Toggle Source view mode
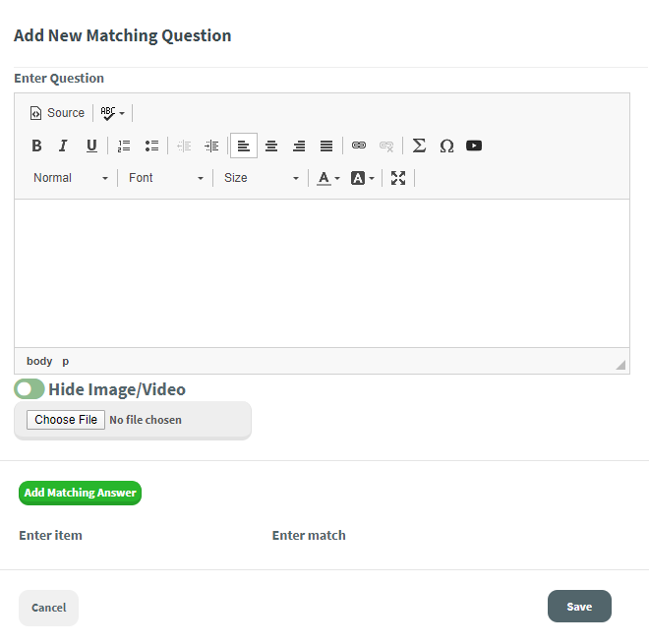649x644 pixels. (x=57, y=113)
